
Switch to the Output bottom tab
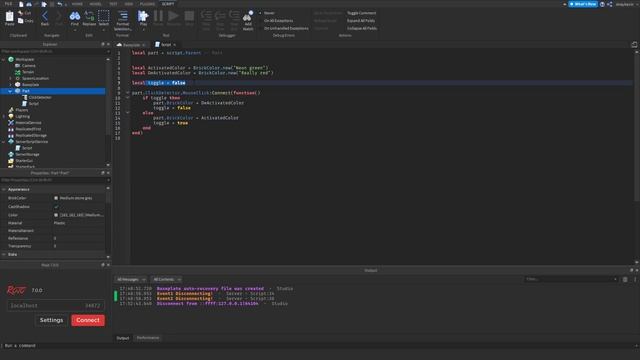tap(123, 338)
